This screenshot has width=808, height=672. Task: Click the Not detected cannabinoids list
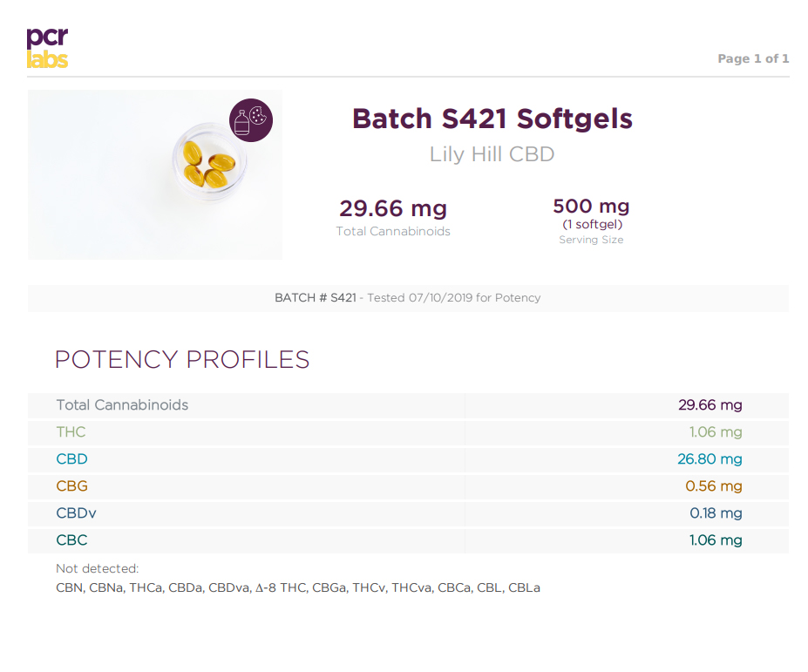pos(298,587)
